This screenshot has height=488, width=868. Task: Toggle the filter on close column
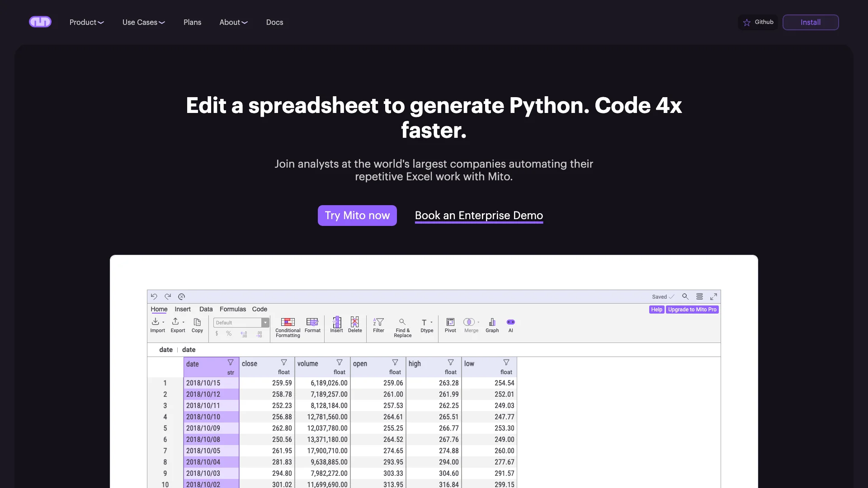coord(284,362)
